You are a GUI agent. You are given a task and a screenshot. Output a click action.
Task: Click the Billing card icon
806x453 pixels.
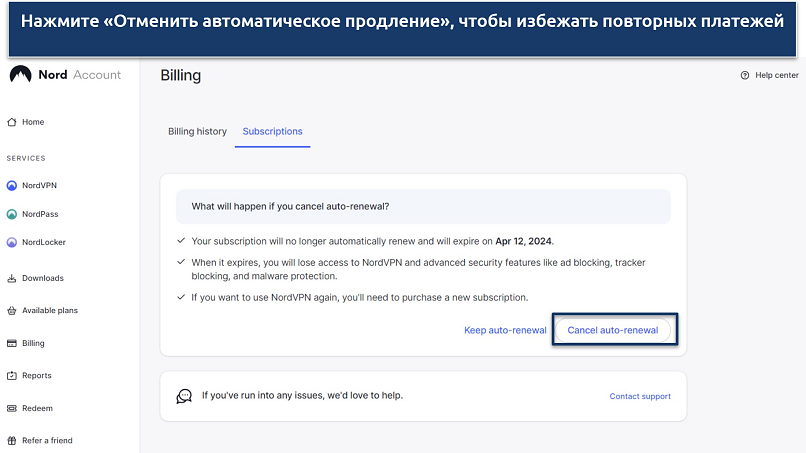click(12, 343)
